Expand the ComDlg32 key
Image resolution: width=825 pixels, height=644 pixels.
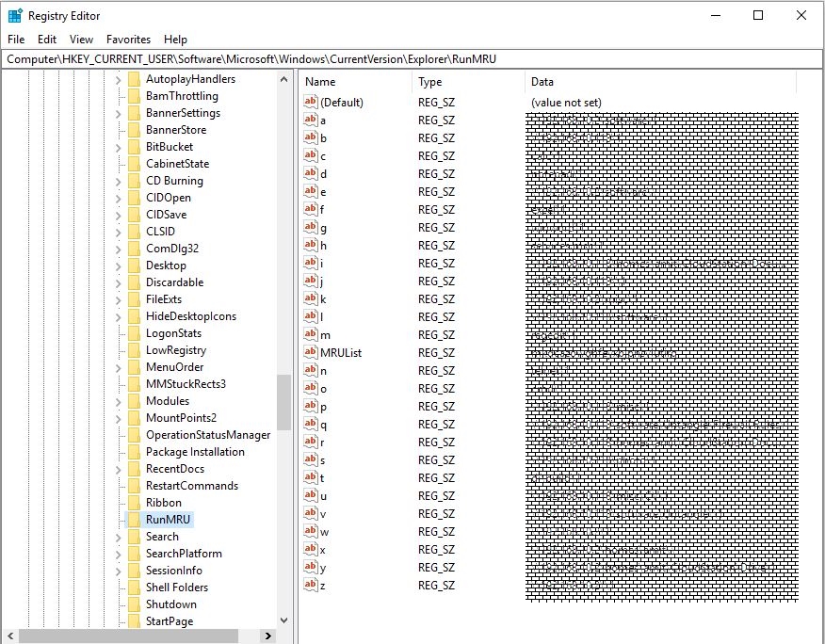pos(119,250)
